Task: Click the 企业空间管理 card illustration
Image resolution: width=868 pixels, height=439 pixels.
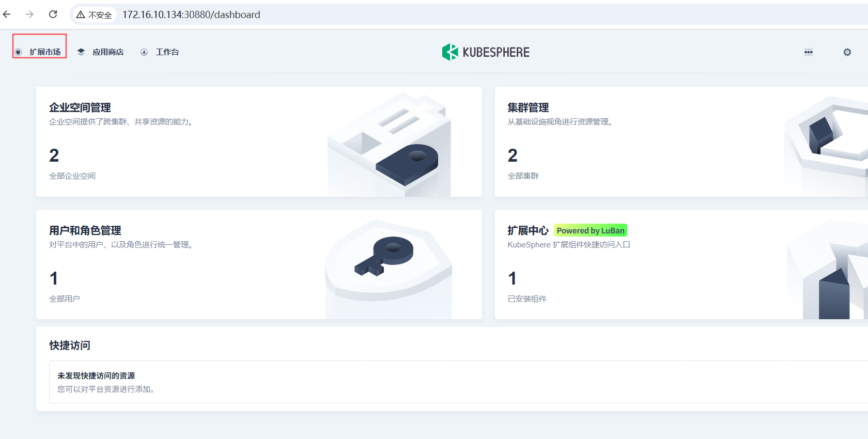Action: coord(389,144)
